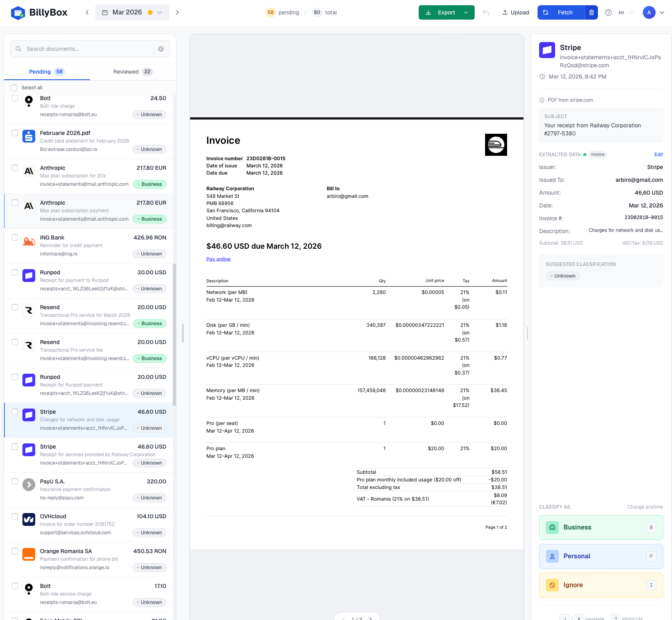The image size is (672, 620).
Task: Check the Bolt ride charge checkbox
Action: click(15, 98)
